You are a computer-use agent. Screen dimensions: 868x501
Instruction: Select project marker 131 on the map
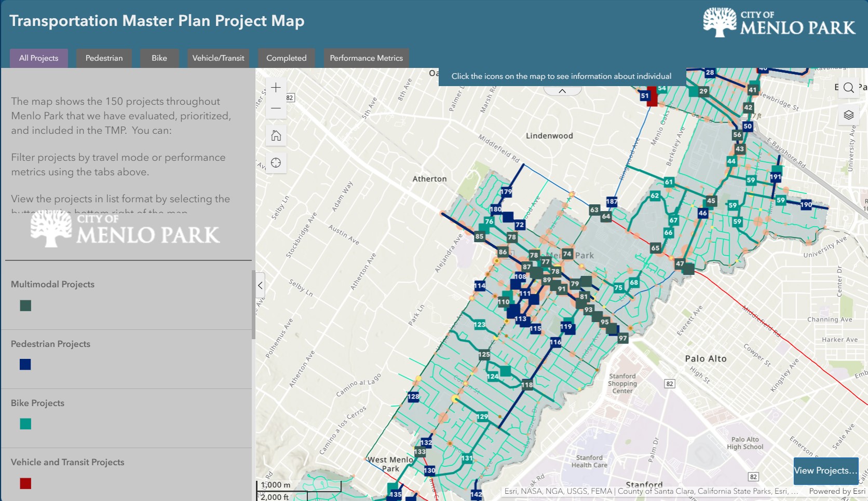tap(467, 458)
